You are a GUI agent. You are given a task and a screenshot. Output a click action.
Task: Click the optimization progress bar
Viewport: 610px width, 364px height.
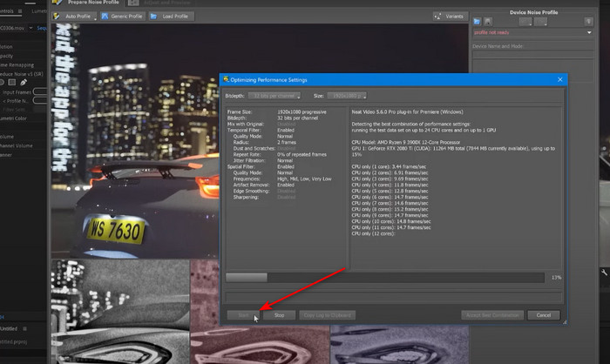coord(385,277)
